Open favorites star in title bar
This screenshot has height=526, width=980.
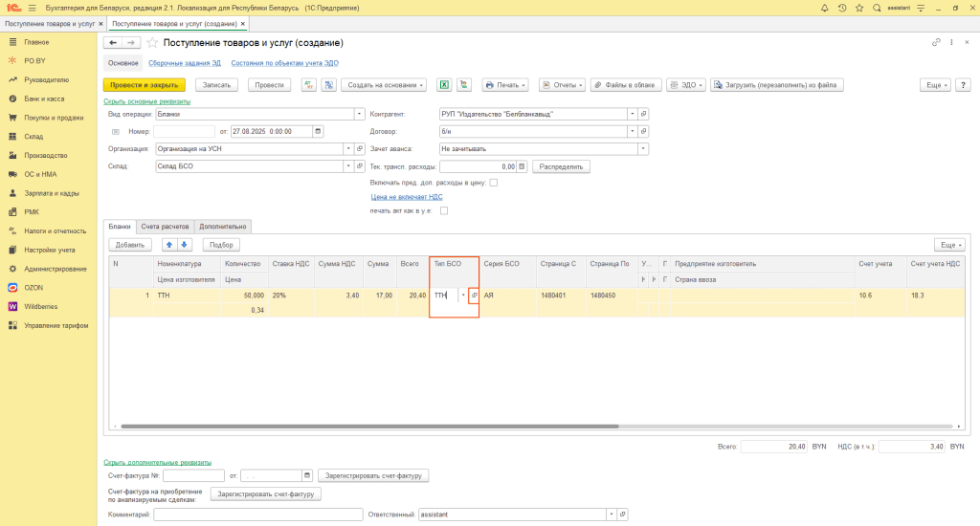tap(859, 8)
